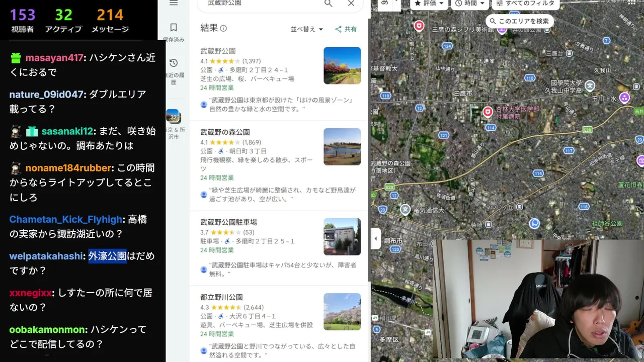The height and width of the screenshot is (362, 644).
Task: Click the search magnifier icon
Action: point(328,4)
